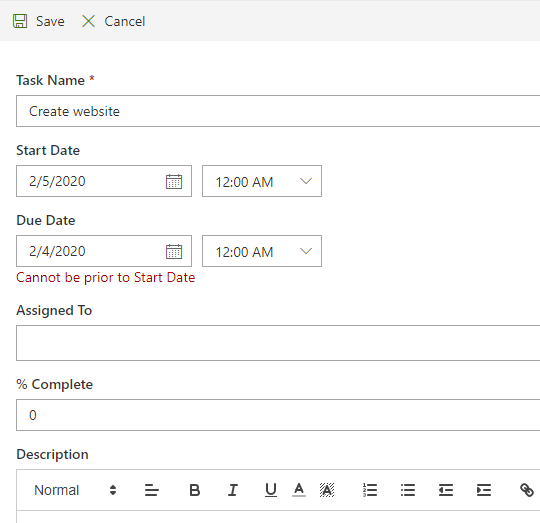
Task: Increase the text indent
Action: point(484,490)
